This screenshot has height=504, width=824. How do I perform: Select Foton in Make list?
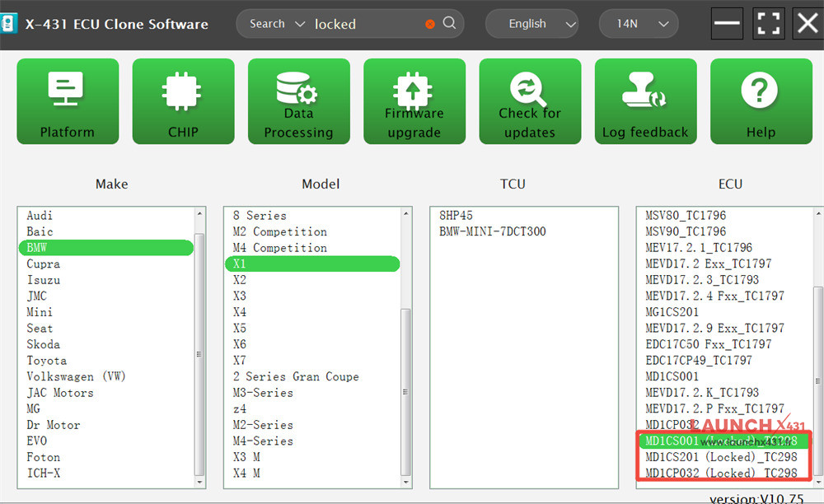coord(106,457)
